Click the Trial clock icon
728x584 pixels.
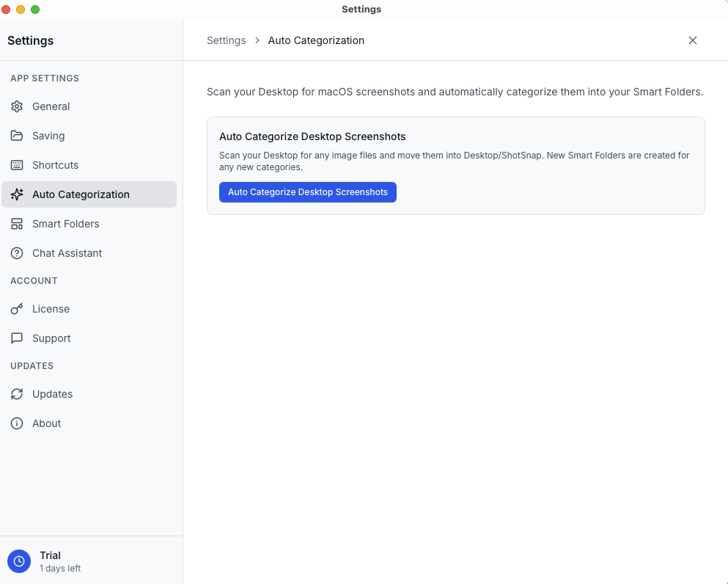click(x=18, y=561)
